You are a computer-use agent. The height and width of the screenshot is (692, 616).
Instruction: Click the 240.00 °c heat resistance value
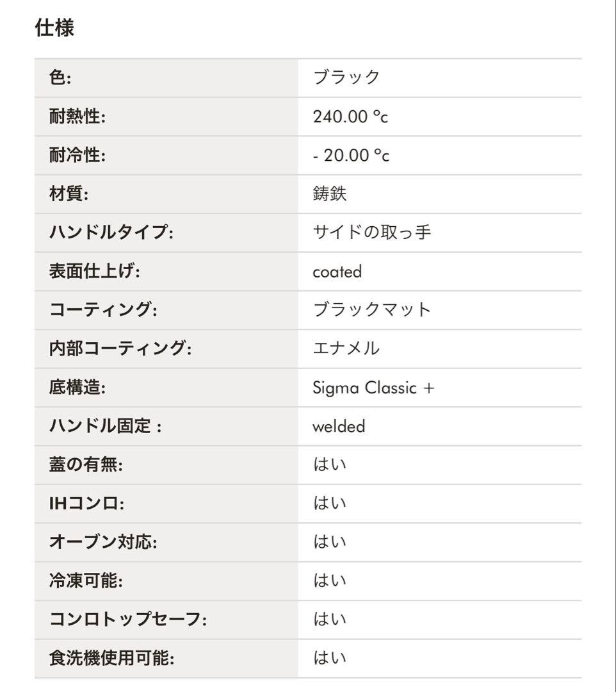pyautogui.click(x=351, y=117)
